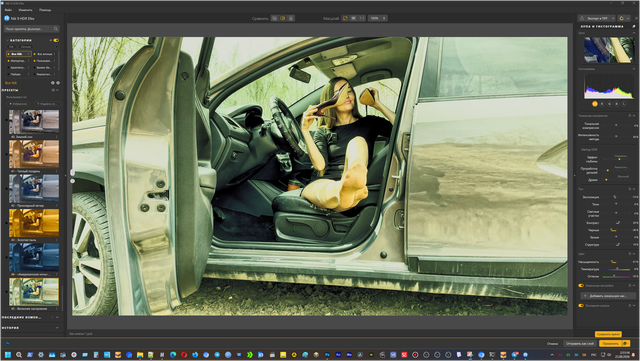Expand the История section
The image size is (640, 361).
pyautogui.click(x=57, y=328)
